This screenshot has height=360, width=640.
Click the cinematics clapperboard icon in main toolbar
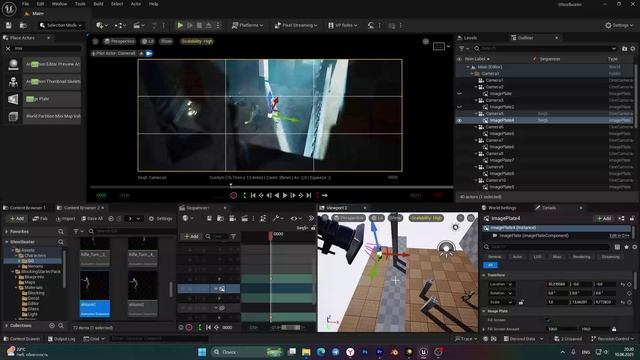coord(138,25)
